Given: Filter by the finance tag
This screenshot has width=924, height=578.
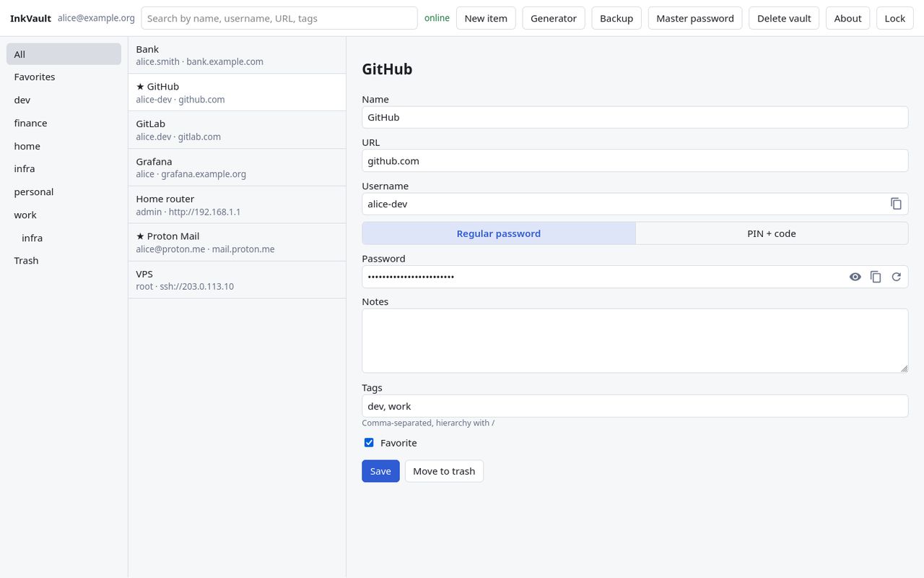Looking at the screenshot, I should click(64, 123).
